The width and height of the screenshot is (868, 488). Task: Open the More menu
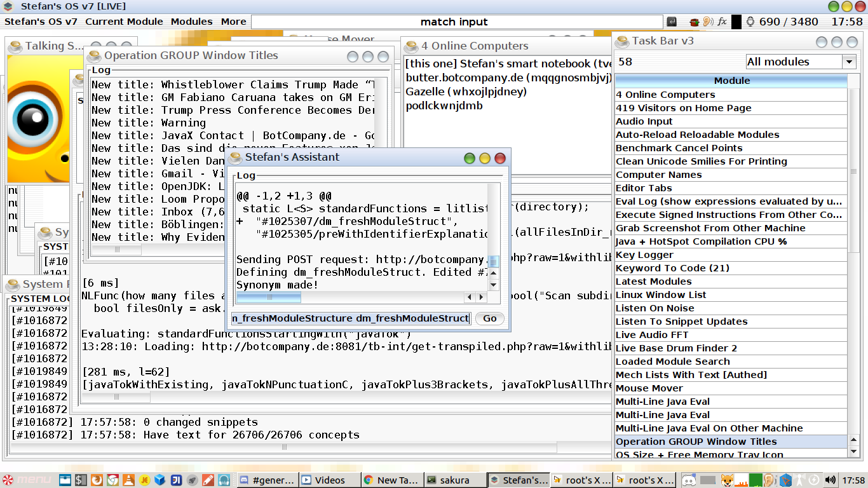pos(233,22)
